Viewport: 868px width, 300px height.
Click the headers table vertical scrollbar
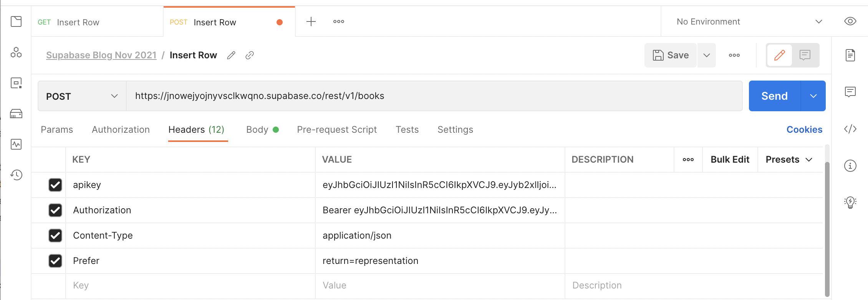(827, 229)
